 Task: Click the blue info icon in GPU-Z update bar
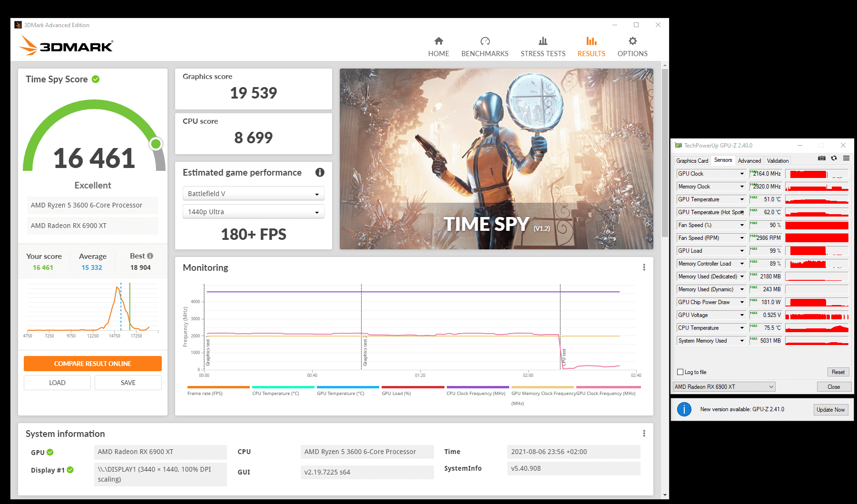[684, 409]
